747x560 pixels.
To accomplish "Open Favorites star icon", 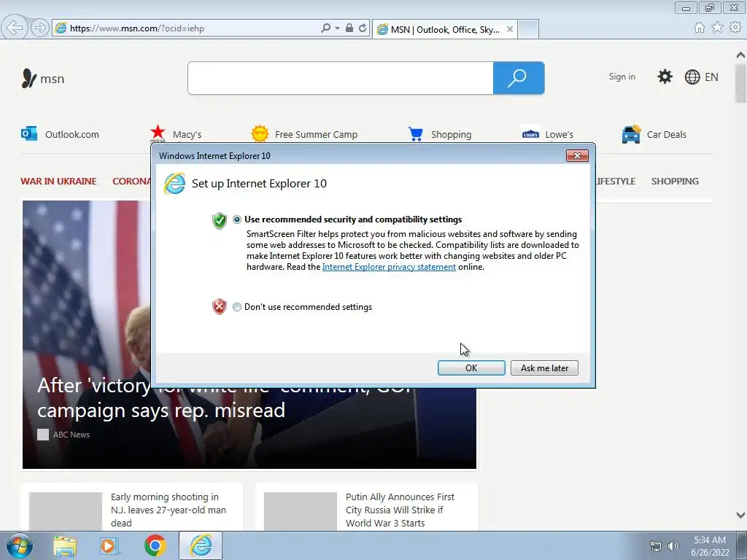I will (x=717, y=28).
